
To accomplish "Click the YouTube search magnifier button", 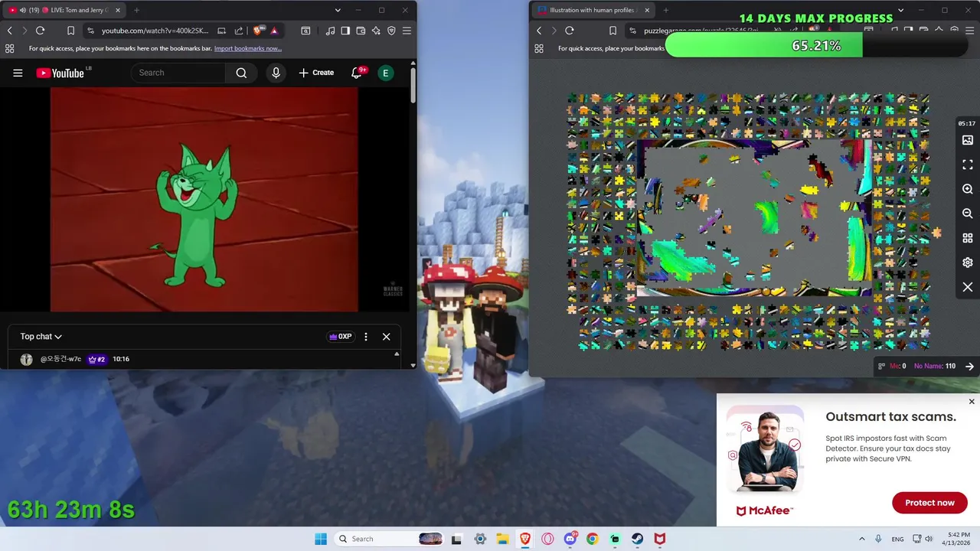I will tap(241, 73).
